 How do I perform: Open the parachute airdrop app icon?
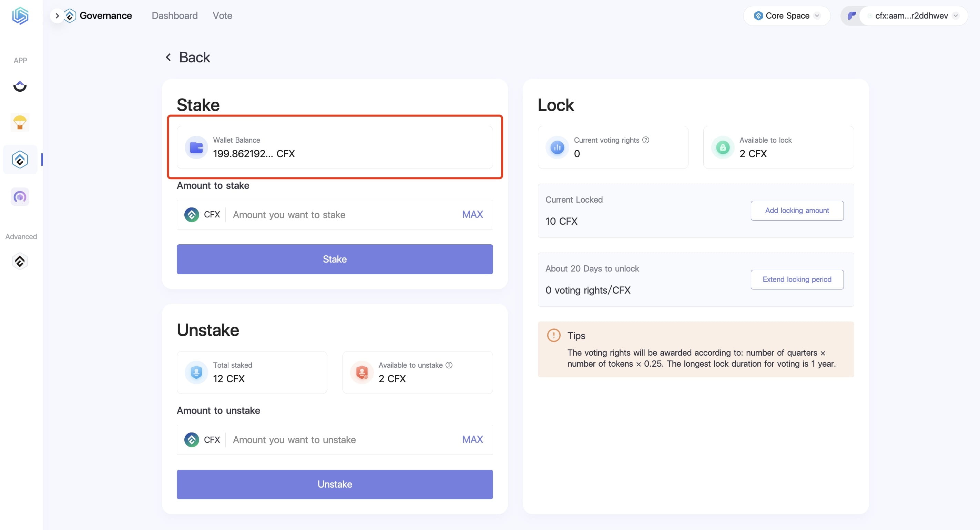(20, 123)
